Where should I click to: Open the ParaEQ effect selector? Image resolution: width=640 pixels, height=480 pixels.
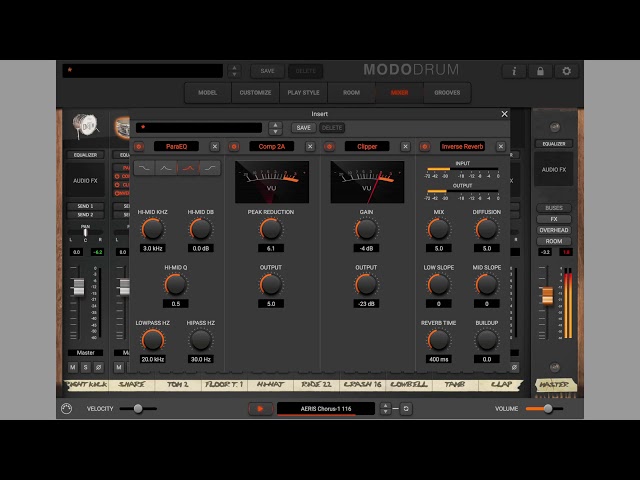(176, 147)
